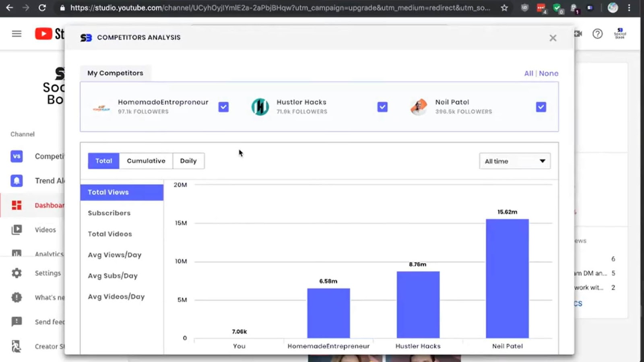
Task: Click the HomemadeEntrepreneur channel avatar
Action: pyautogui.click(x=101, y=108)
